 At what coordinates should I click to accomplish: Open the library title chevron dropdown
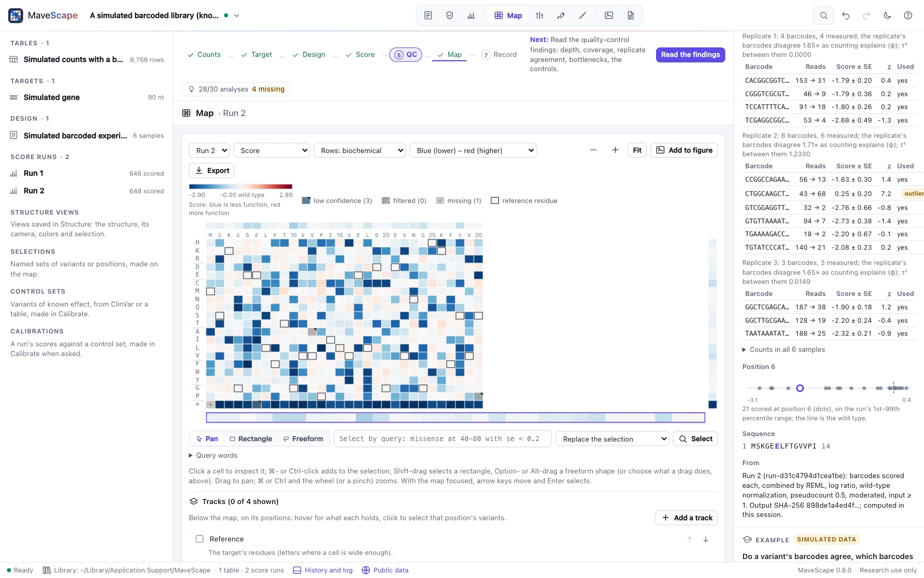point(237,15)
